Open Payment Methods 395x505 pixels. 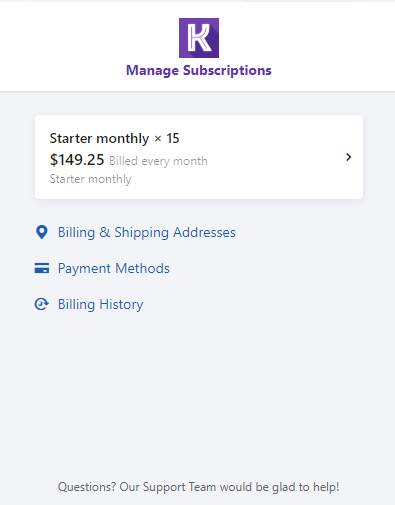pos(114,268)
